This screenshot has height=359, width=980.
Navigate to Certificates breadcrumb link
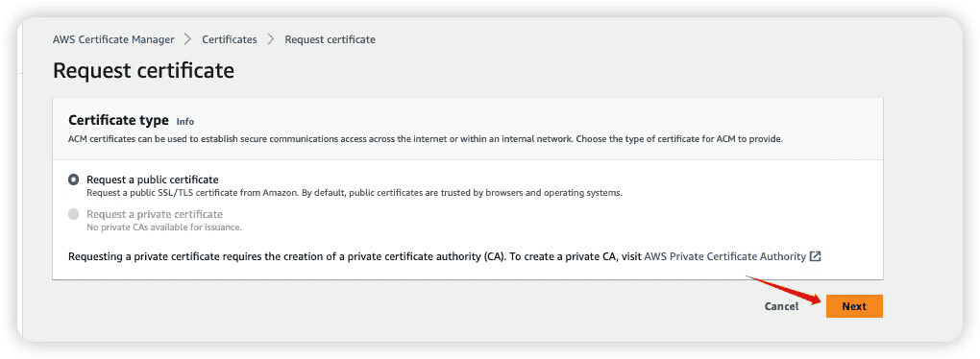[x=230, y=39]
